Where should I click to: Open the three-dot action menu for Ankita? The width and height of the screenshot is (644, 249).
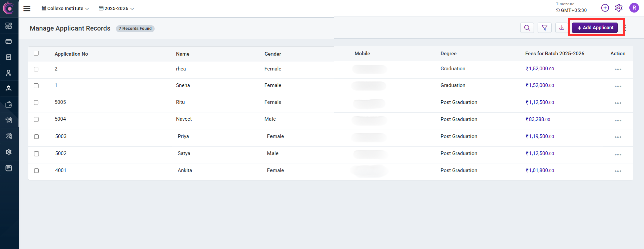click(618, 171)
